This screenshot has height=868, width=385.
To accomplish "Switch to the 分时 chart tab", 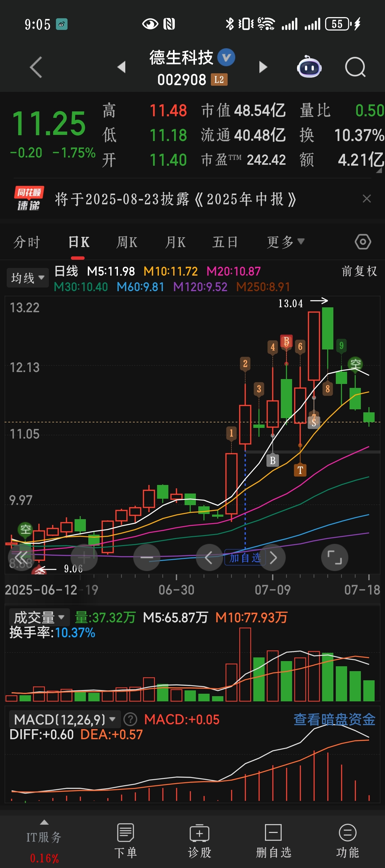I will [27, 242].
